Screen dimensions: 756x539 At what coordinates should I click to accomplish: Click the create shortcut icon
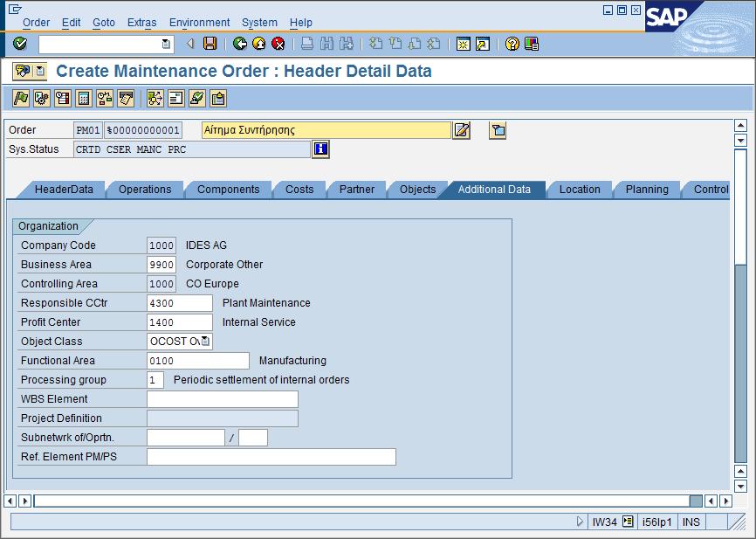click(483, 44)
